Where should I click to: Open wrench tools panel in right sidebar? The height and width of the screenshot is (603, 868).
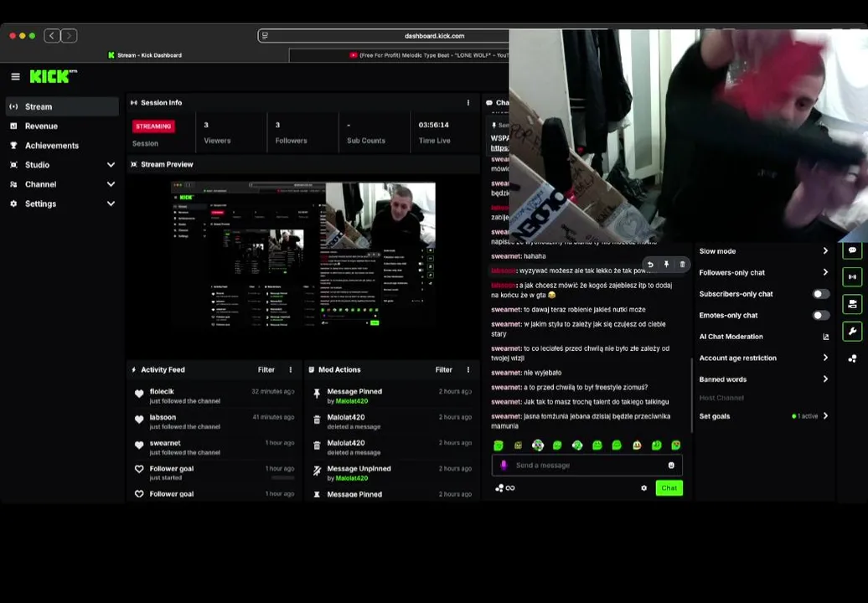pos(853,332)
